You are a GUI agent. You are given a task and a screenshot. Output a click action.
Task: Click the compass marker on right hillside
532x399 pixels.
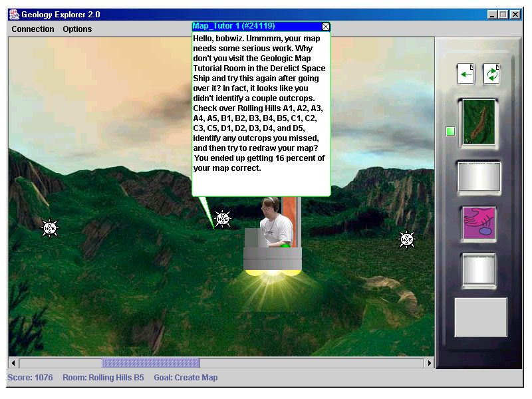coord(406,239)
